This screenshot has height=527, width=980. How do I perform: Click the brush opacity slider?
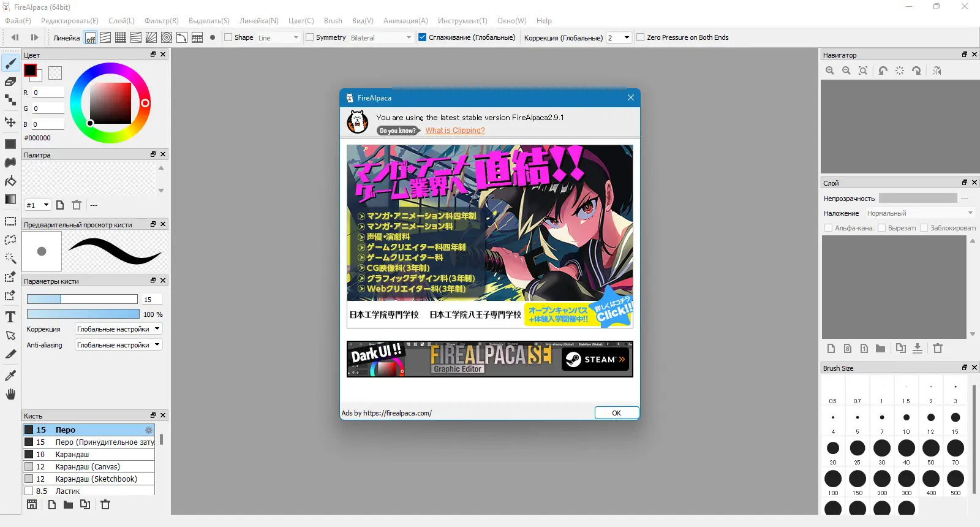point(82,314)
